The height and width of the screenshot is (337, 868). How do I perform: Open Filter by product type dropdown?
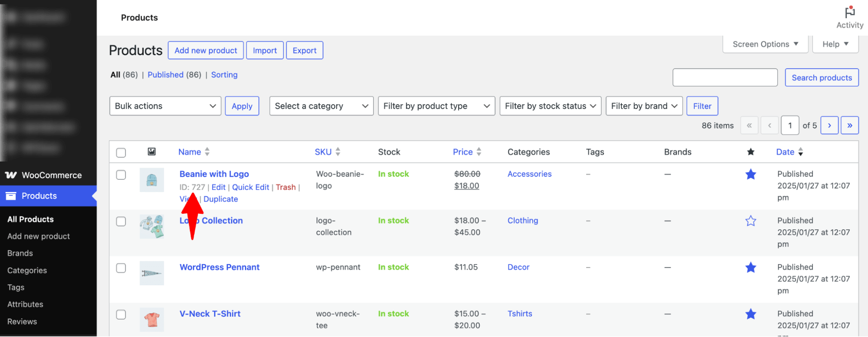[x=436, y=106]
